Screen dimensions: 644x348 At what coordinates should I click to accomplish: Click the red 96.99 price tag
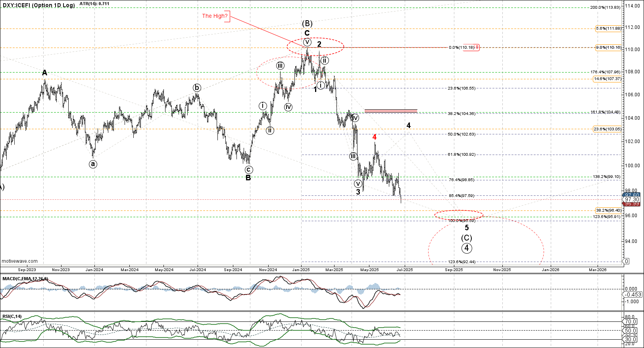632,204
